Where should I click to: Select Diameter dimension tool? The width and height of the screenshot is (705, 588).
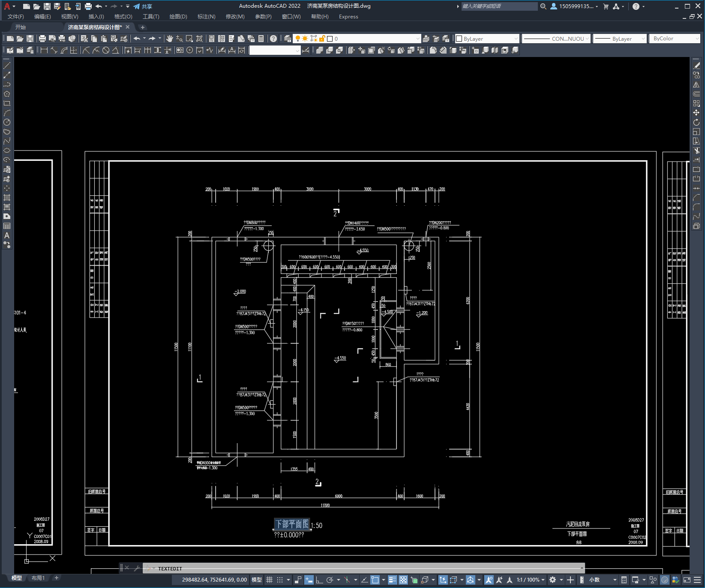(x=106, y=50)
